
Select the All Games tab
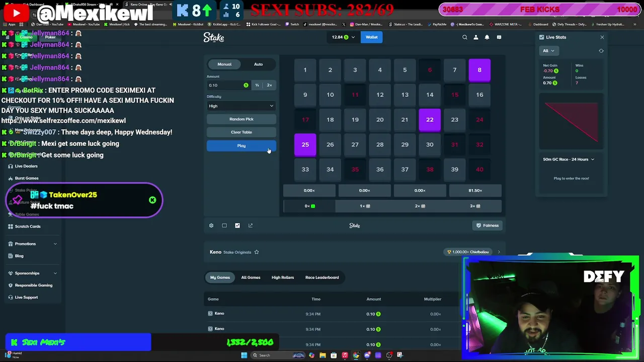(x=251, y=278)
